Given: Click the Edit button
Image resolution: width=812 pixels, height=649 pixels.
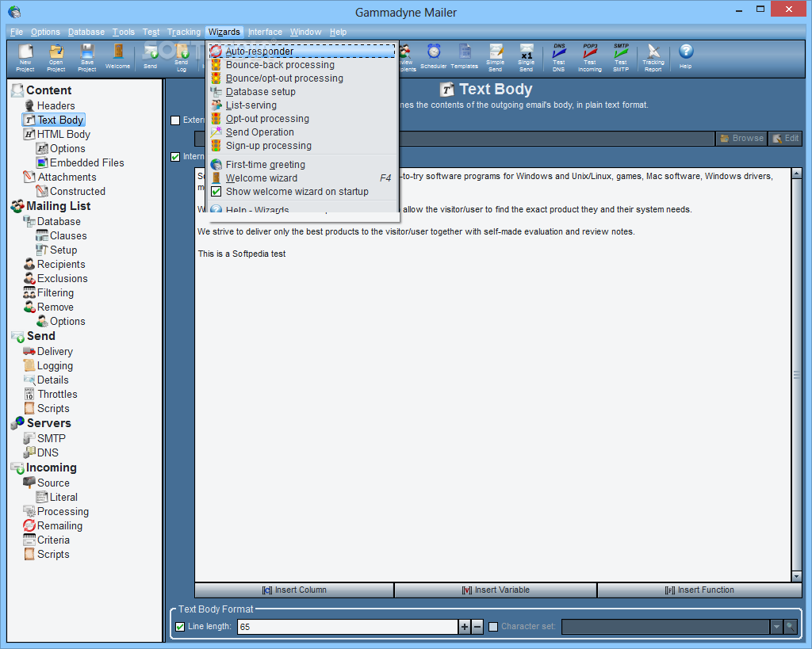Looking at the screenshot, I should (x=786, y=138).
